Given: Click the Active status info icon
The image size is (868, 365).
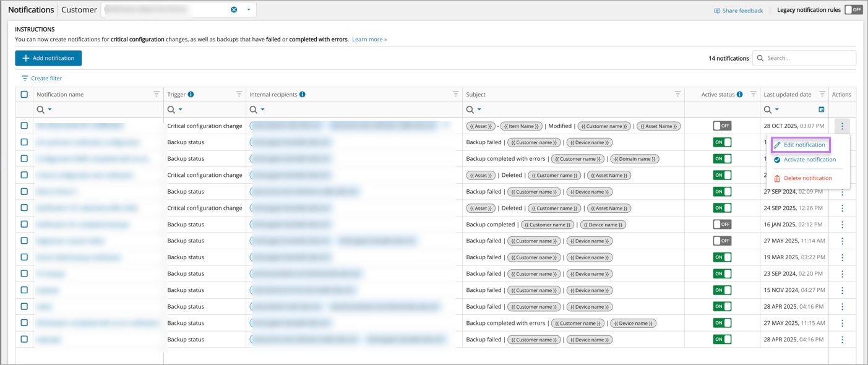Looking at the screenshot, I should coord(739,95).
